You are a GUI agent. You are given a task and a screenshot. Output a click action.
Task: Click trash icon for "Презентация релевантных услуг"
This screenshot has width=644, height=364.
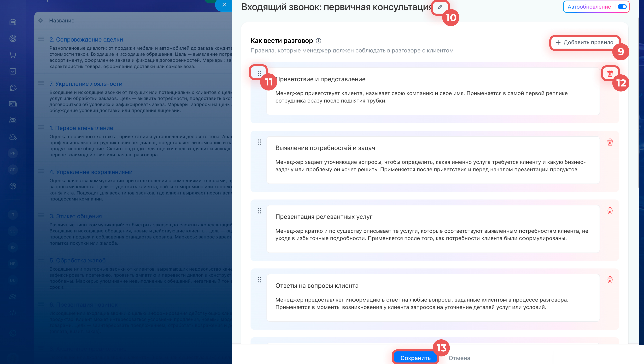(x=610, y=211)
